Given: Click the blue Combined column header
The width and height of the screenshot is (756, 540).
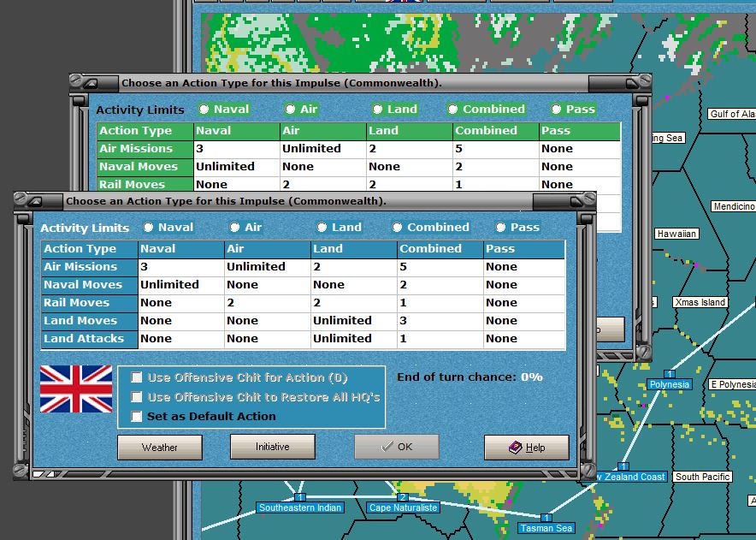Looking at the screenshot, I should pyautogui.click(x=440, y=249).
